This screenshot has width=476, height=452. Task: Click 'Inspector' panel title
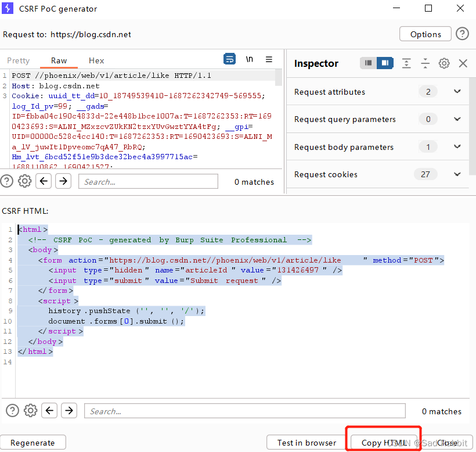click(x=316, y=63)
